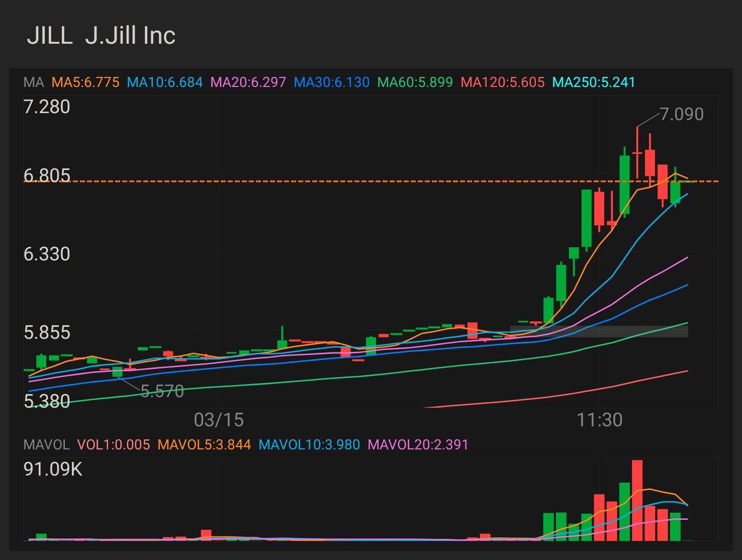The height and width of the screenshot is (560, 742).
Task: Click the 5.570 low price annotation
Action: click(x=162, y=391)
